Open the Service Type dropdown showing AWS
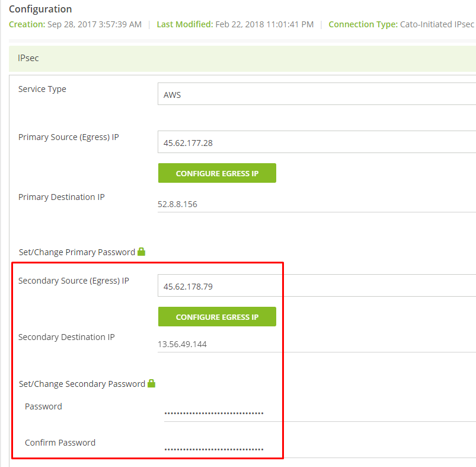 317,94
